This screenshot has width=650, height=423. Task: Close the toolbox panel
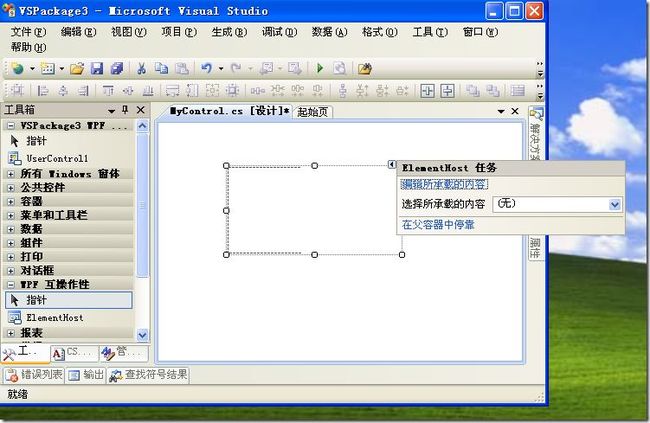[x=141, y=110]
